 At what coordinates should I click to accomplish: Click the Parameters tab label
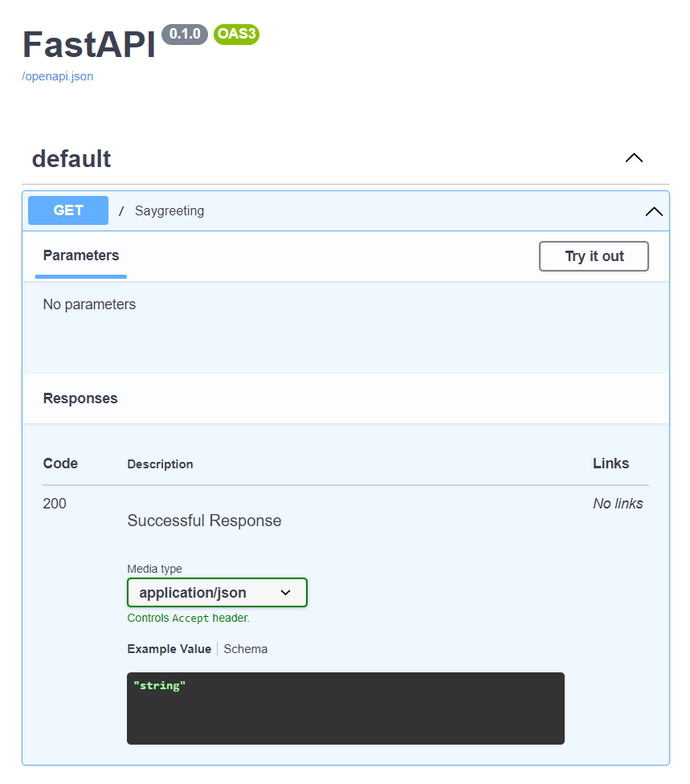(80, 255)
